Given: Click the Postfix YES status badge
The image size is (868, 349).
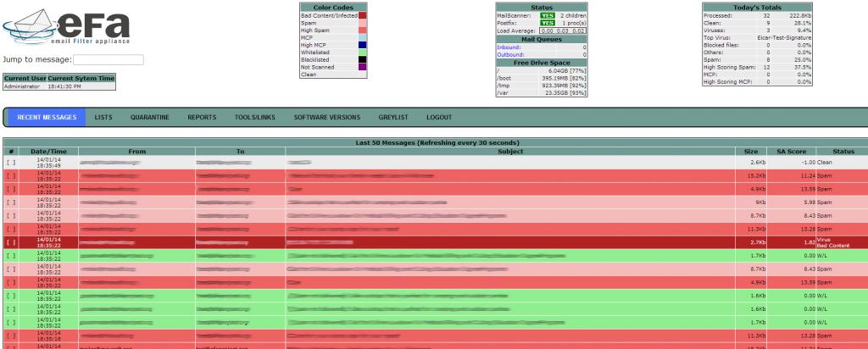Looking at the screenshot, I should (549, 23).
